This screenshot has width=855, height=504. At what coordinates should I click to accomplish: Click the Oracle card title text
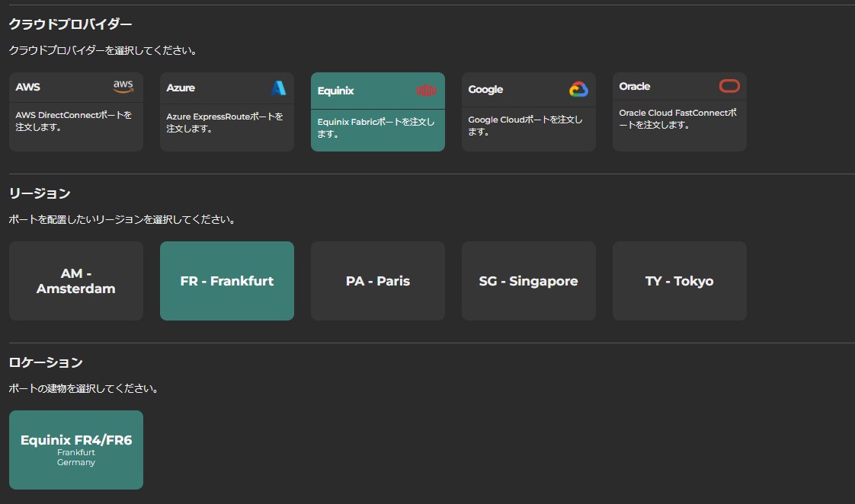click(x=635, y=86)
